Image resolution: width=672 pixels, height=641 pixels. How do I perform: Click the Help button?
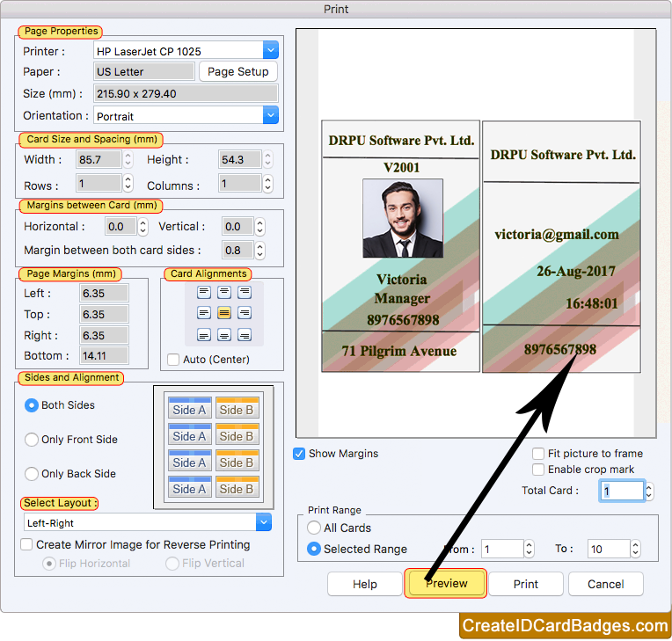(365, 584)
